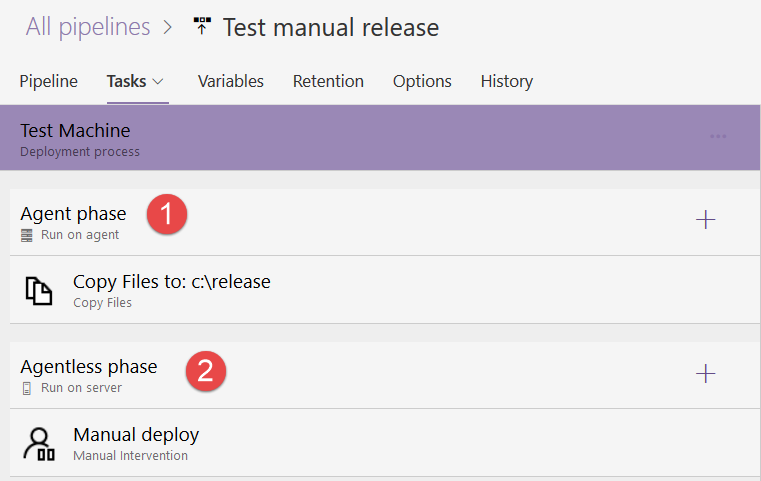Click the Run on server device icon

[x=27, y=388]
